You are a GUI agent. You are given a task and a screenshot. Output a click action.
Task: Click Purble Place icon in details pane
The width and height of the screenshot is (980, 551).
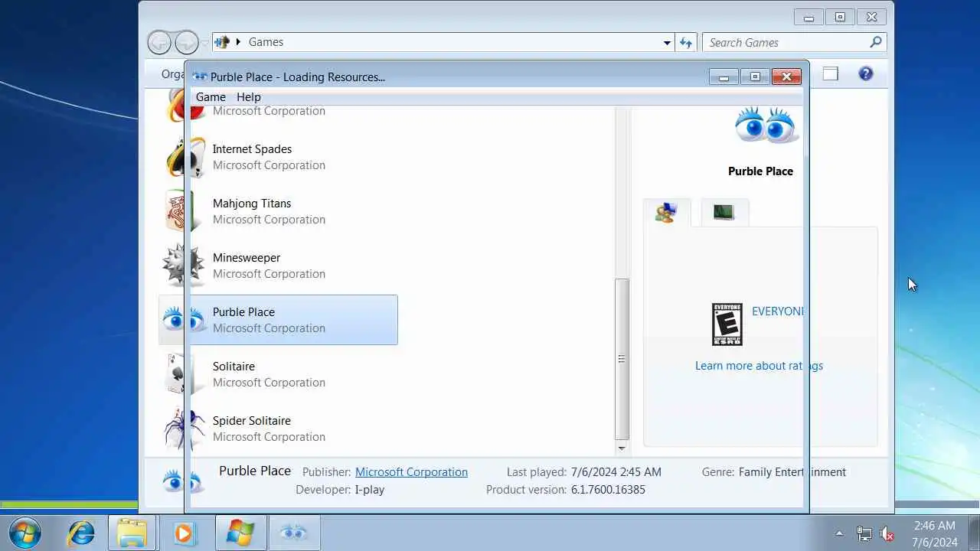182,481
